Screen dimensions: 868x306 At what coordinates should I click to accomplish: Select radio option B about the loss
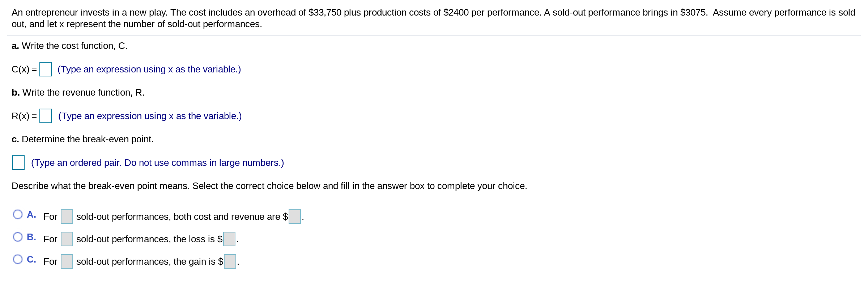[18, 237]
